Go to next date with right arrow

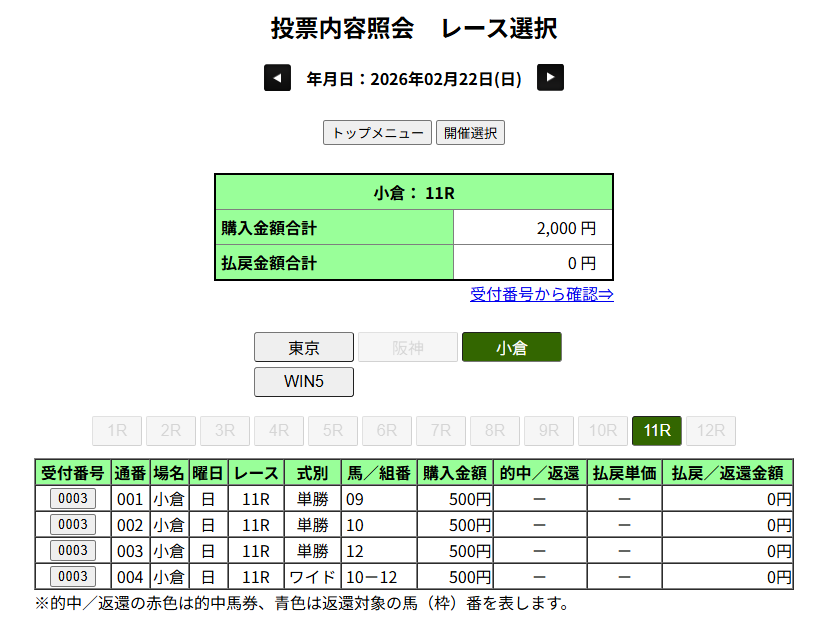click(550, 78)
